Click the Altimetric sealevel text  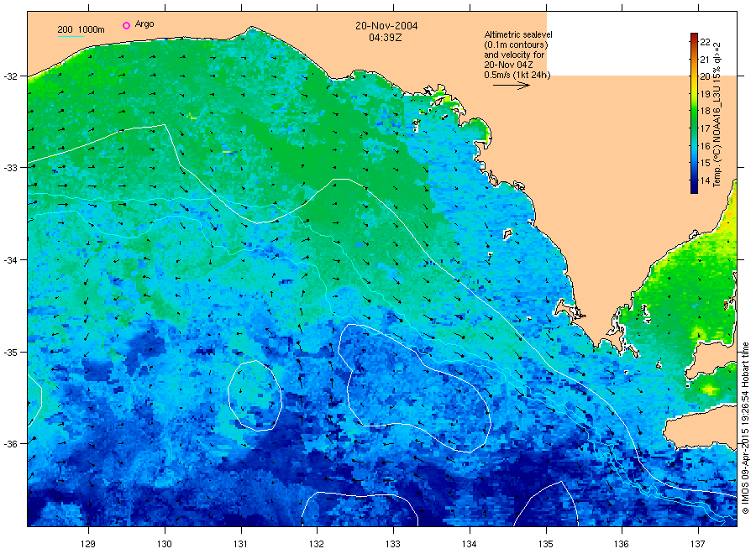click(x=518, y=34)
